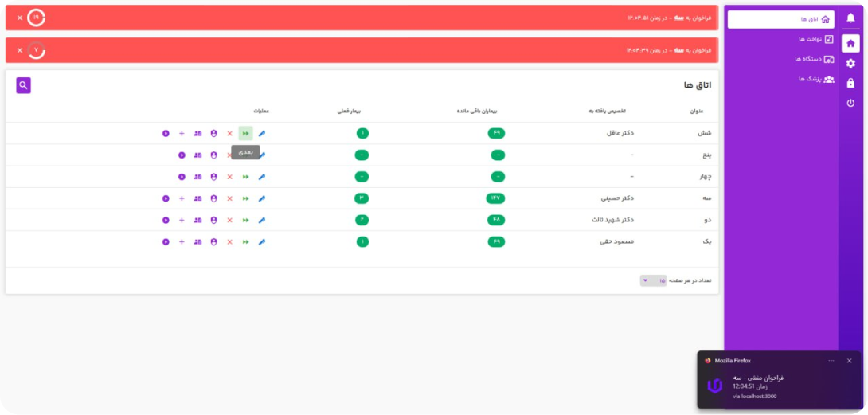Click the play circle icon for room چهار
This screenshot has width=868, height=415.
pos(182,177)
